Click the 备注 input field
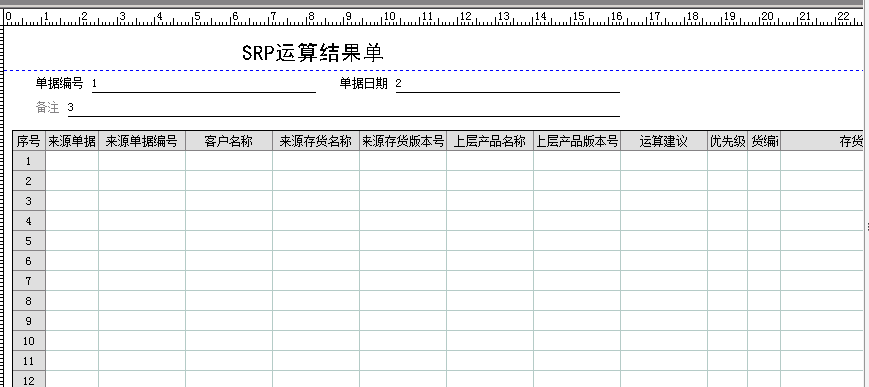 pos(344,108)
